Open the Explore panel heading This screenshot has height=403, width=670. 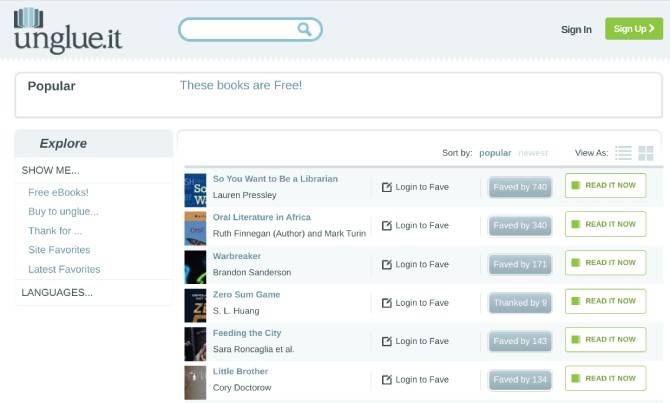[x=63, y=143]
